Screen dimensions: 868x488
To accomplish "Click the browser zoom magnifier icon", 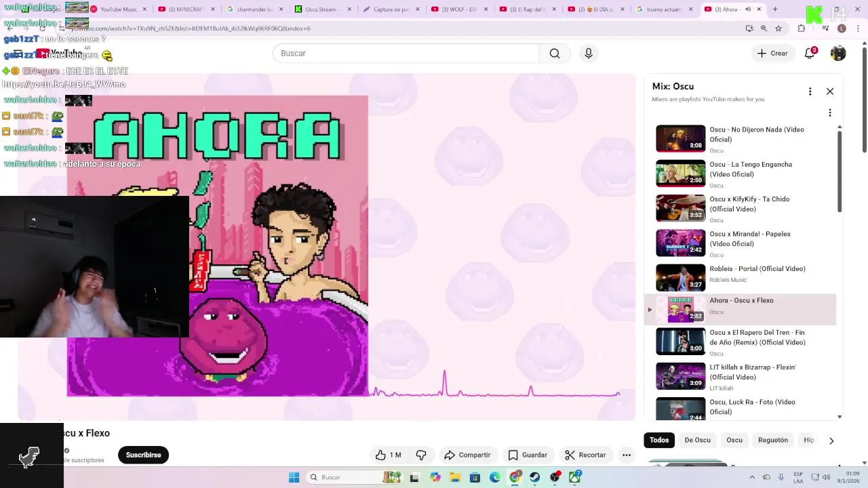I will pyautogui.click(x=764, y=28).
